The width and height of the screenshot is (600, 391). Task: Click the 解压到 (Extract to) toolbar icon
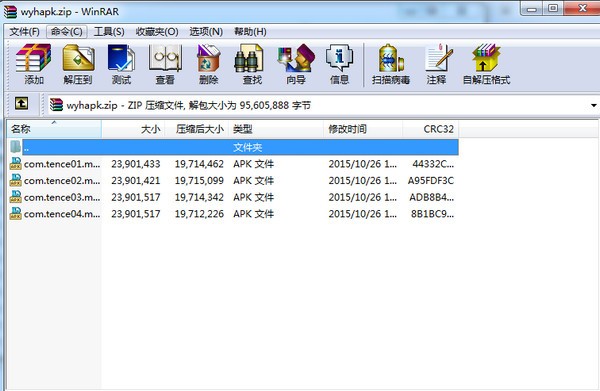(78, 58)
